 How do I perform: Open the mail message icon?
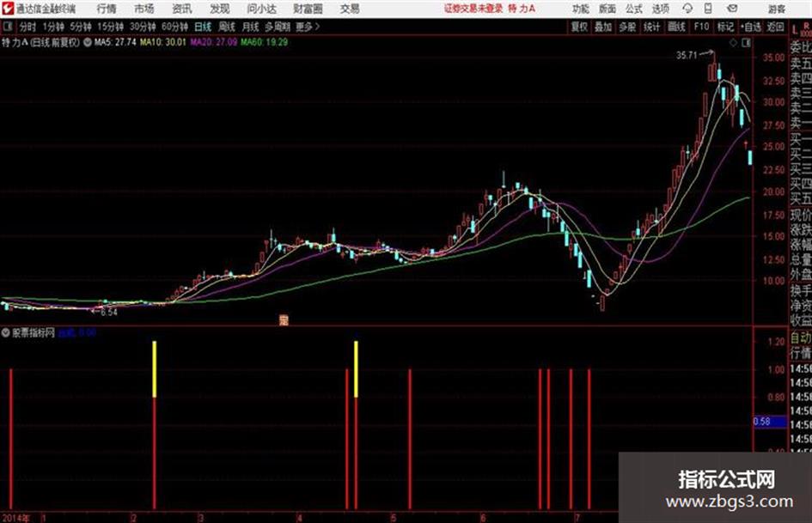click(x=732, y=9)
